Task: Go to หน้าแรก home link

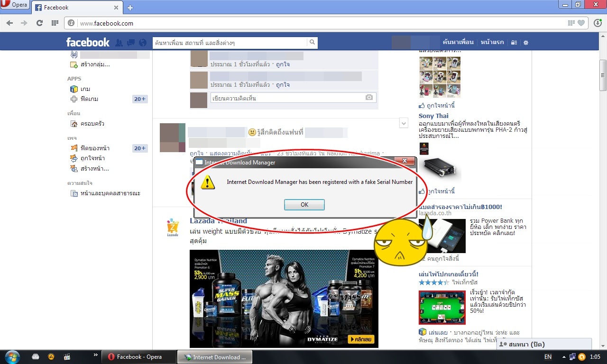Action: point(492,42)
